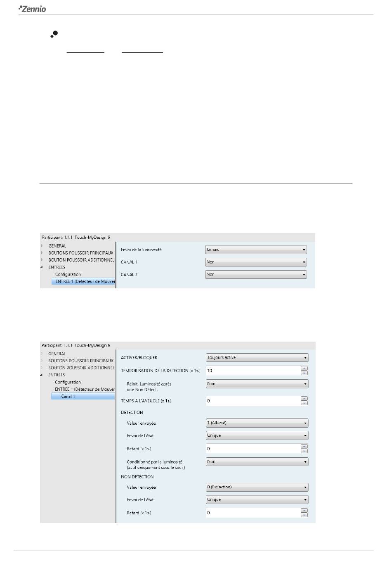Select ENTREES in the ENTREE 1 panel tree
392x573 pixels.
point(57,267)
